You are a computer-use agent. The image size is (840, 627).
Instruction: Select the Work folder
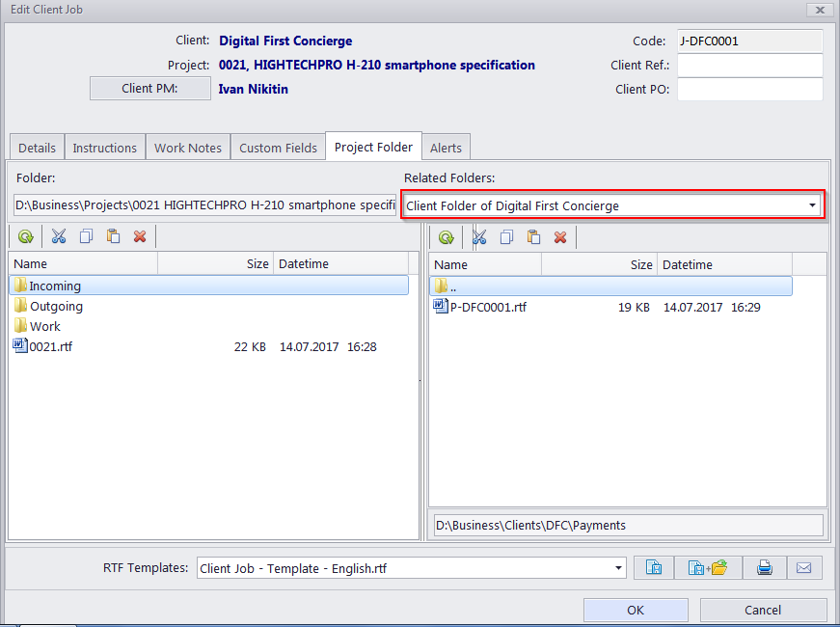point(209,326)
